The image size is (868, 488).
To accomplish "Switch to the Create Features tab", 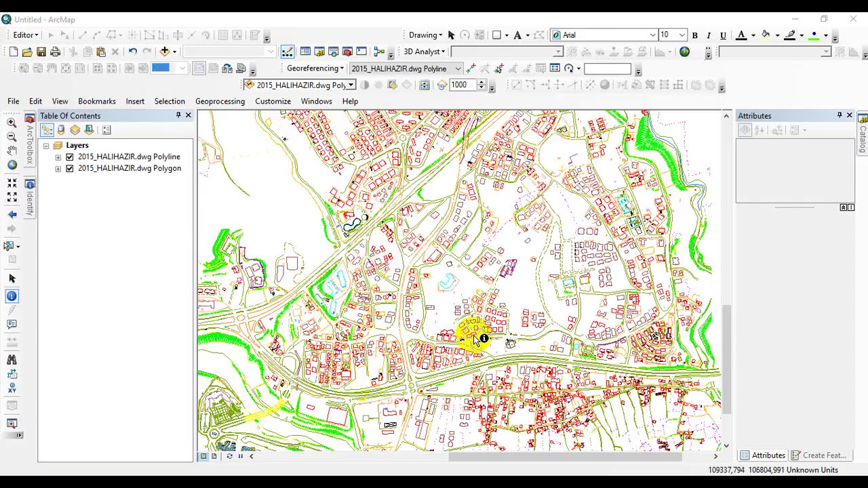I will coord(818,455).
